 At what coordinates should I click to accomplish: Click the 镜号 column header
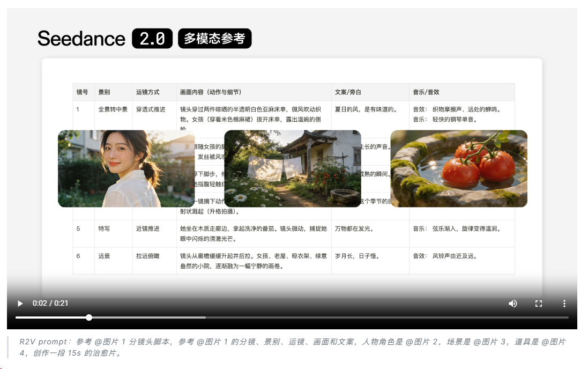pyautogui.click(x=83, y=92)
